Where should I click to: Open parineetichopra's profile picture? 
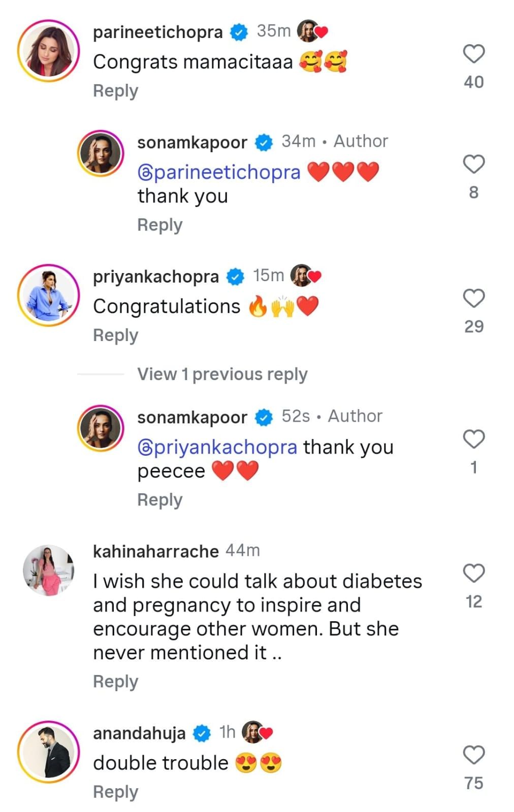coord(49,51)
